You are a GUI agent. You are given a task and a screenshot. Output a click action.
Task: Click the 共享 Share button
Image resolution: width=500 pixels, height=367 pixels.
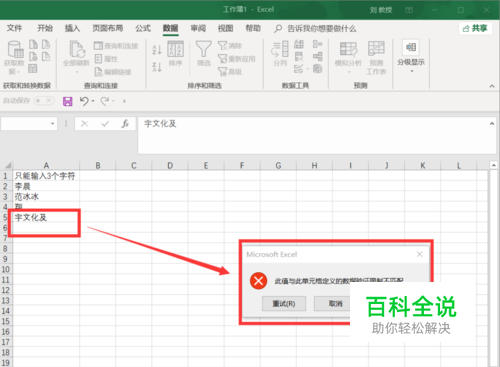coord(476,29)
